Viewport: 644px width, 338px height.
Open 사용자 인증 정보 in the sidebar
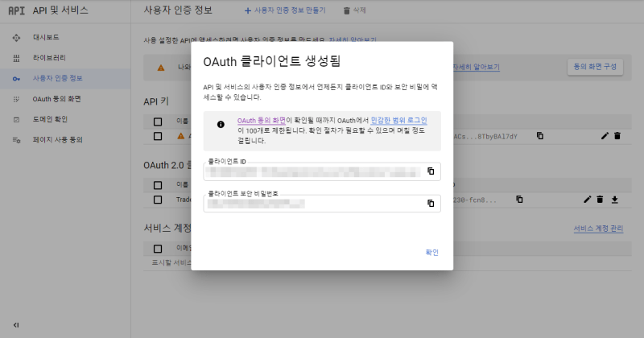(57, 78)
